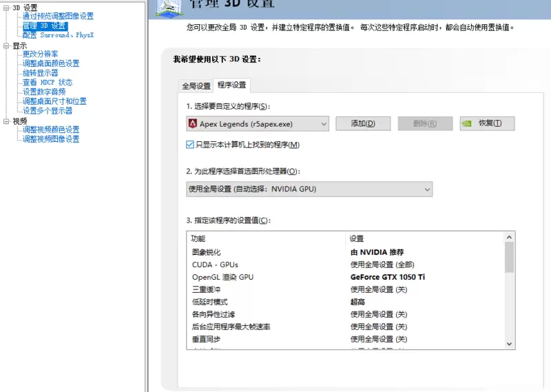Select the 图象锐化 feature row
The width and height of the screenshot is (551, 392).
click(x=346, y=252)
